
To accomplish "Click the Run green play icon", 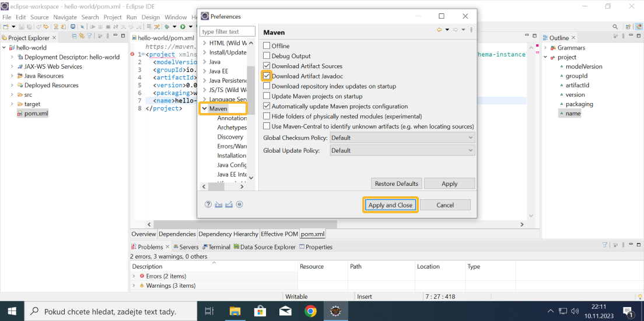I will [x=183, y=27].
